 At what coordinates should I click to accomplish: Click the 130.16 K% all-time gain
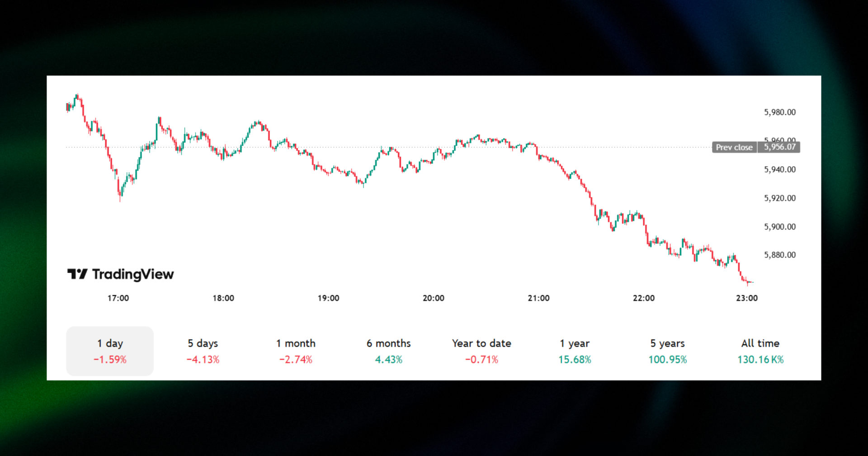tap(760, 359)
